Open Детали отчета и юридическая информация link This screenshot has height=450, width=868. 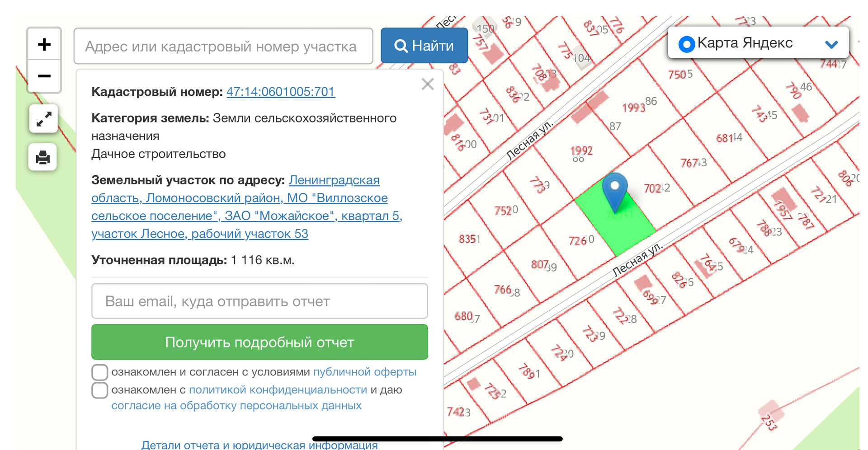pos(259,445)
